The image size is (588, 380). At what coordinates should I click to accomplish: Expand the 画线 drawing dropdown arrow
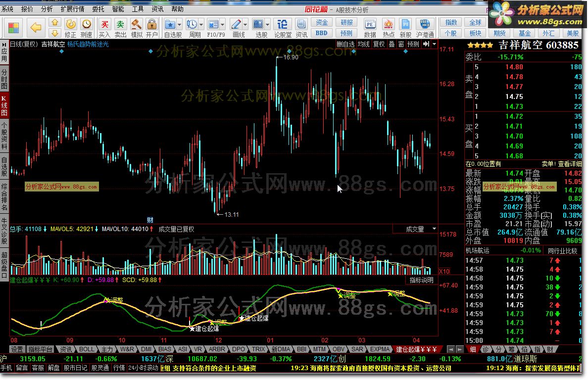click(245, 25)
